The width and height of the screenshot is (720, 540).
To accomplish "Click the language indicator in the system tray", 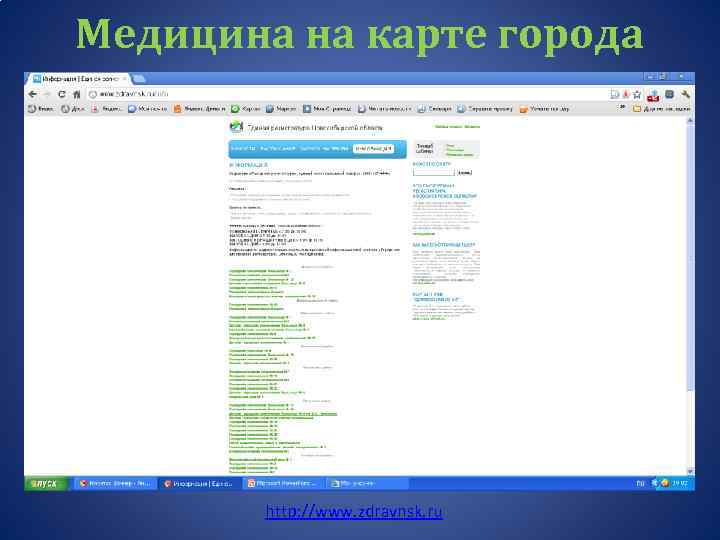I will pos(640,484).
